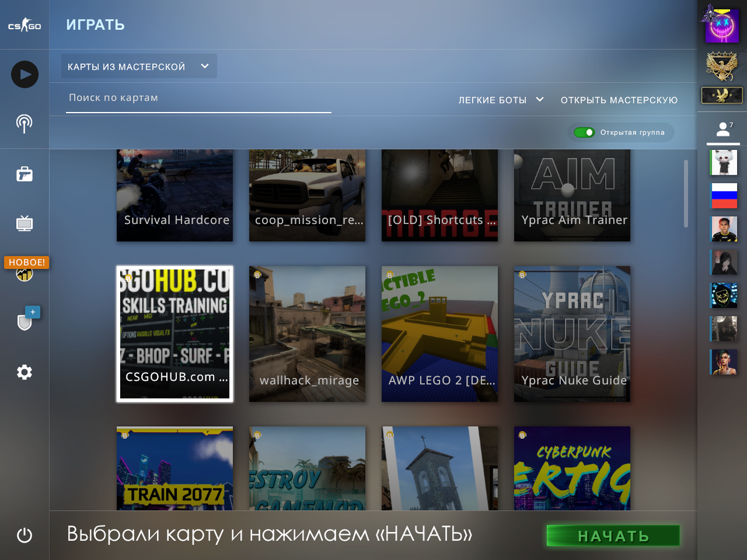The height and width of the screenshot is (560, 747).
Task: Open Watch section via TV icon
Action: tap(24, 223)
